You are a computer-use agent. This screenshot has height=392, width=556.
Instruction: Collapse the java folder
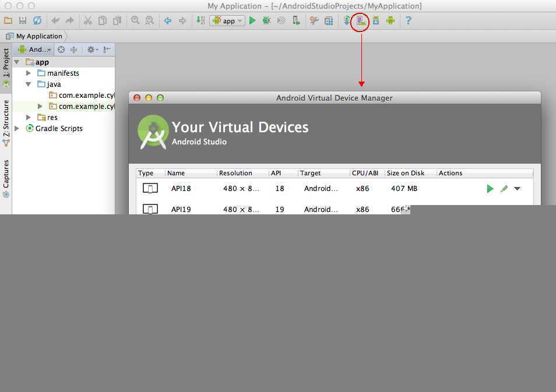pyautogui.click(x=29, y=84)
